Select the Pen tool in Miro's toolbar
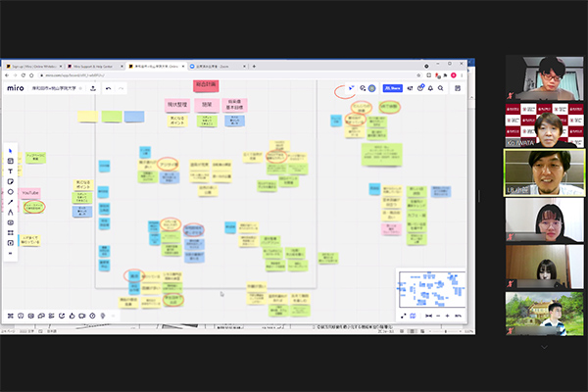This screenshot has height=392, width=588. pos(10,213)
